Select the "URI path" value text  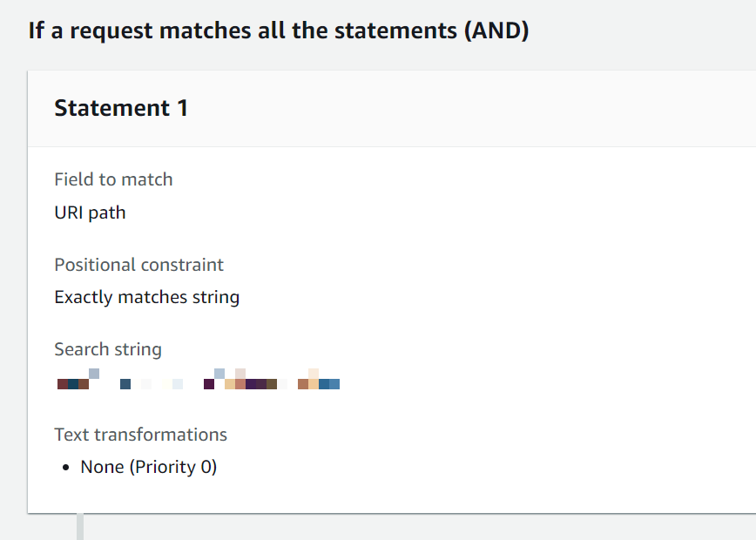pos(90,212)
